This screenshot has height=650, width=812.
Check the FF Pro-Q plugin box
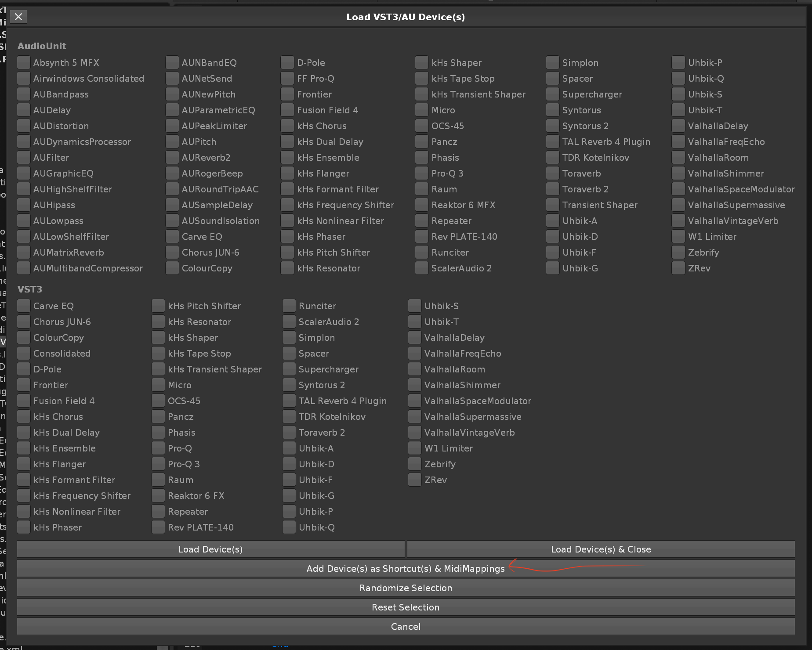(x=287, y=78)
